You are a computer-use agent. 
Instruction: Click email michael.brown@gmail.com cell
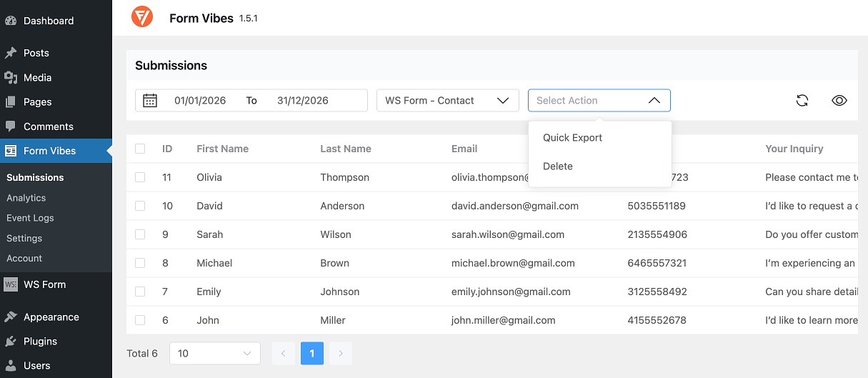pyautogui.click(x=513, y=263)
